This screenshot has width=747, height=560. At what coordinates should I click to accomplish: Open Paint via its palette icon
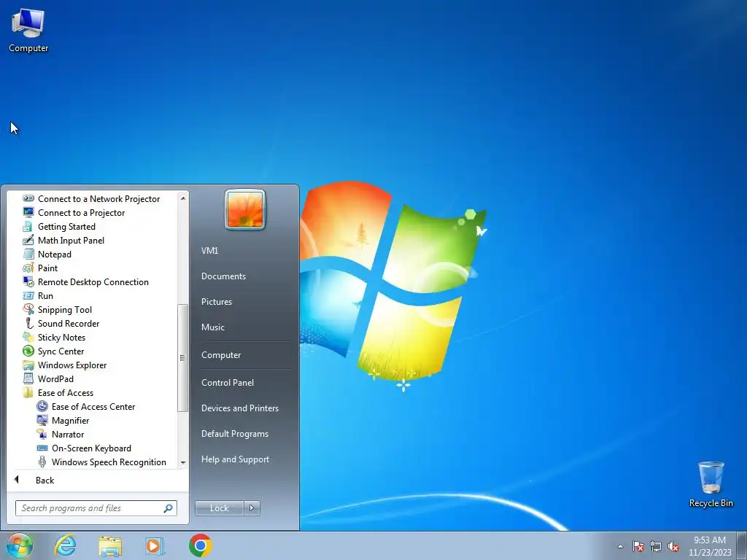click(28, 268)
